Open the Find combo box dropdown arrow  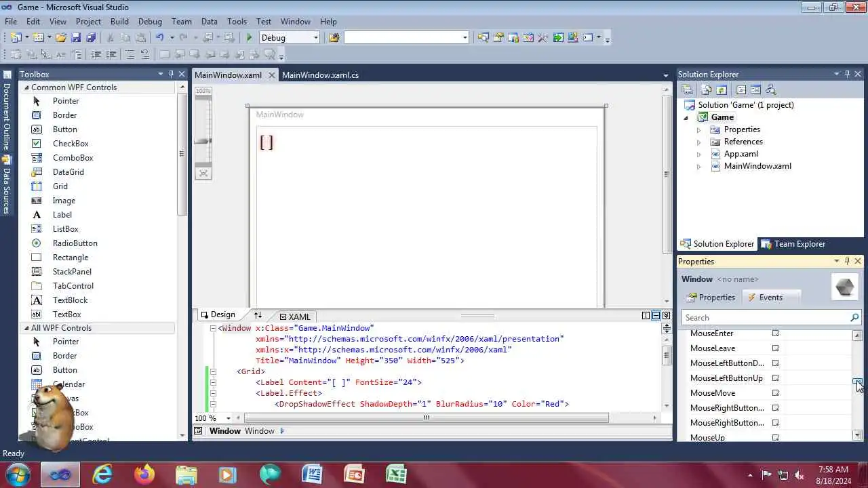tap(465, 38)
